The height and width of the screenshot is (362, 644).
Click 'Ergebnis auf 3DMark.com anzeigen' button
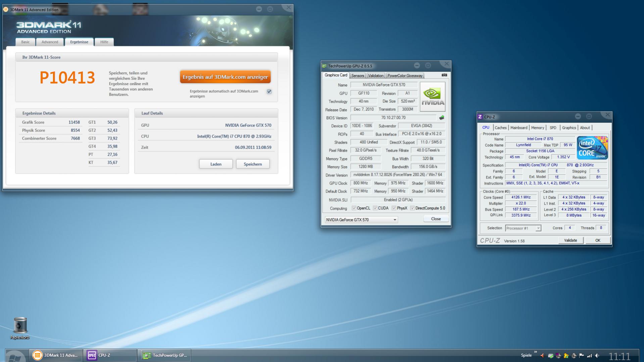[225, 77]
